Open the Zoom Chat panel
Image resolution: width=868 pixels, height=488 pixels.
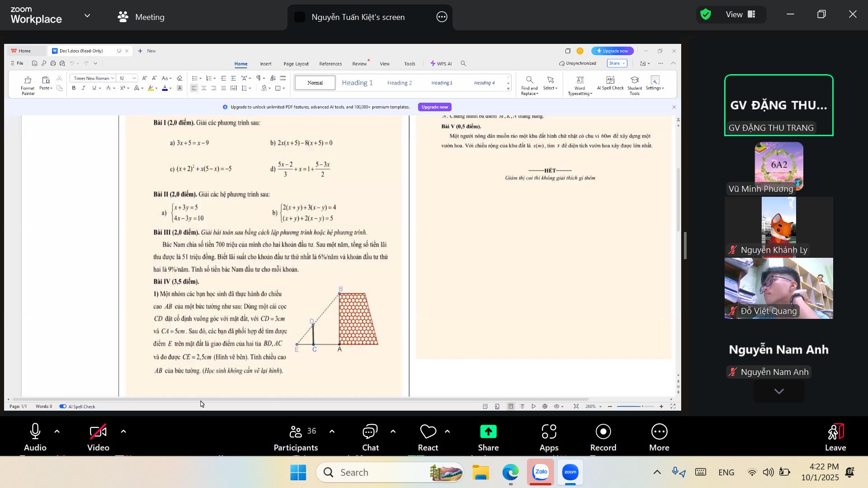coord(370,437)
